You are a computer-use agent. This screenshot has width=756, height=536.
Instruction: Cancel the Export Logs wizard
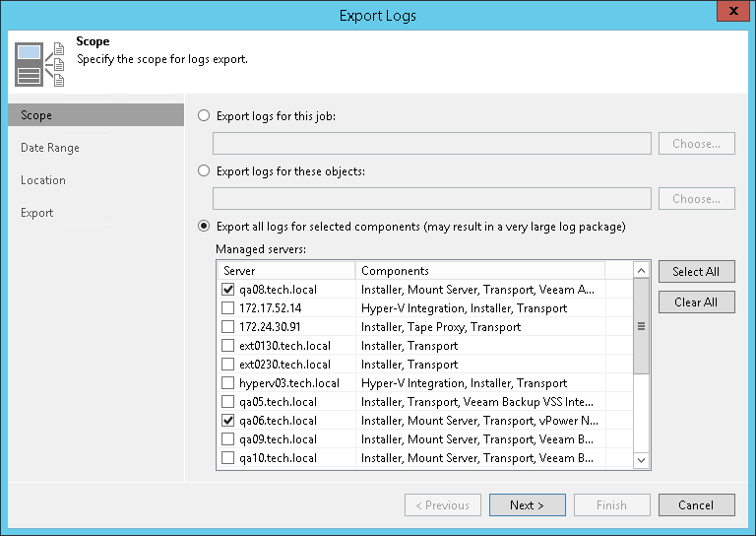696,505
